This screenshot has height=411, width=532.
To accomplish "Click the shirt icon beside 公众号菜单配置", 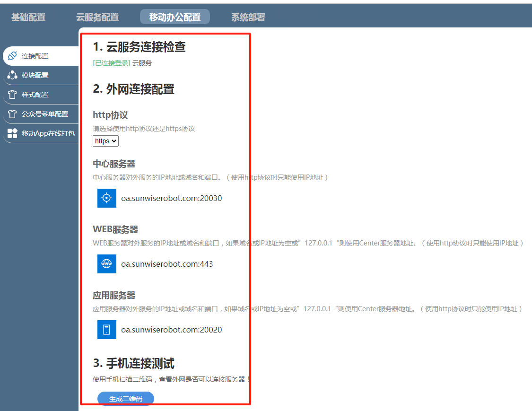I will click(12, 114).
